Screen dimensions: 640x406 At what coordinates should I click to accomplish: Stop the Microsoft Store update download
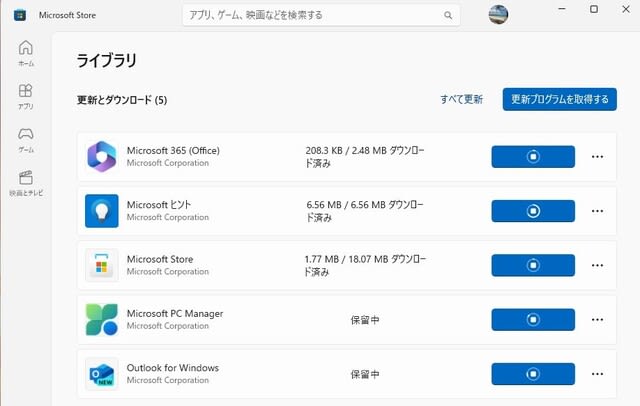coord(533,265)
